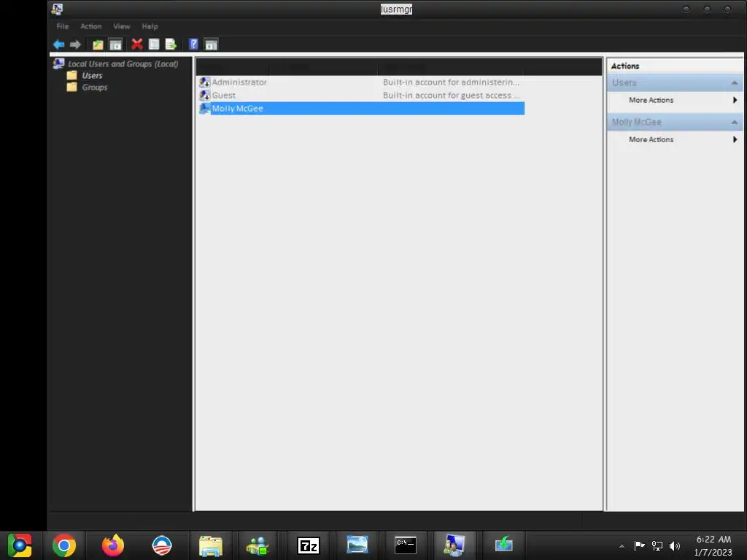The image size is (747, 560).
Task: Go back with the blue left arrow
Action: click(x=58, y=44)
